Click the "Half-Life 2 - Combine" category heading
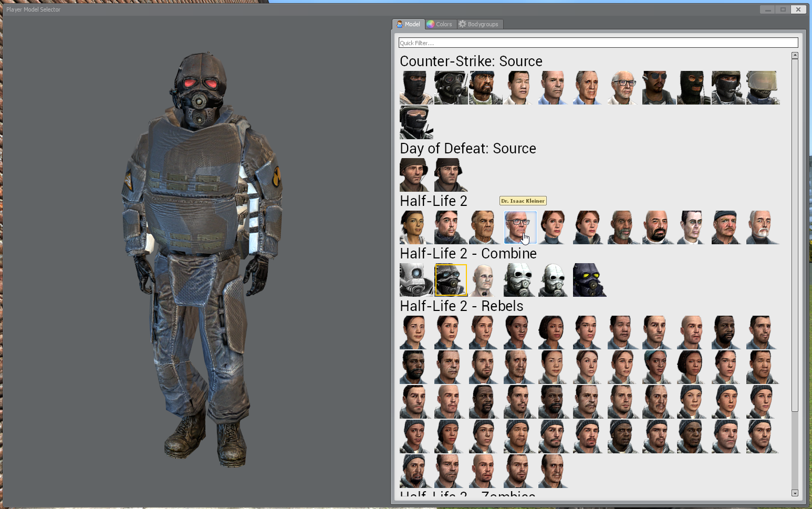Viewport: 812px width, 509px height. (x=468, y=254)
